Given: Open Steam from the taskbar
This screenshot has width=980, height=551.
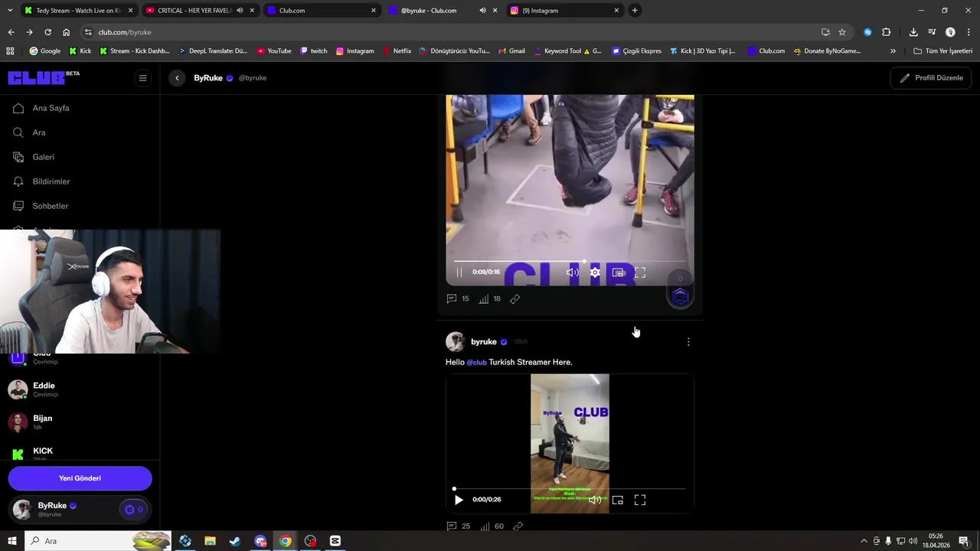Looking at the screenshot, I should click(235, 541).
